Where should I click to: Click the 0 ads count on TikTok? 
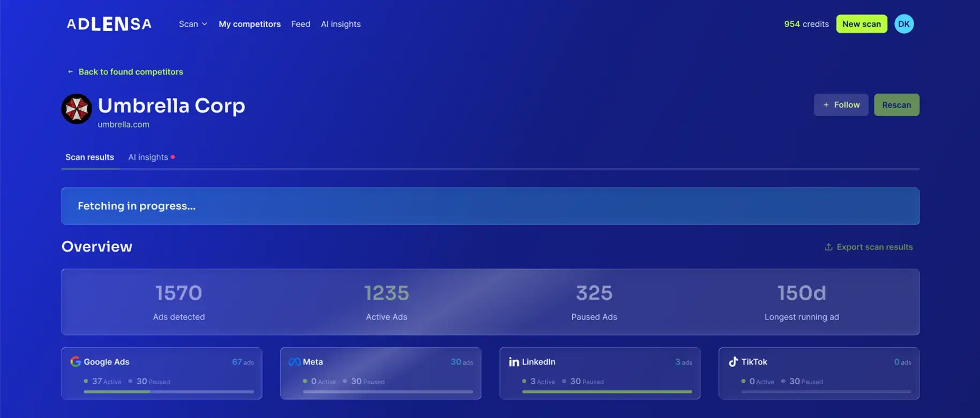pyautogui.click(x=903, y=362)
